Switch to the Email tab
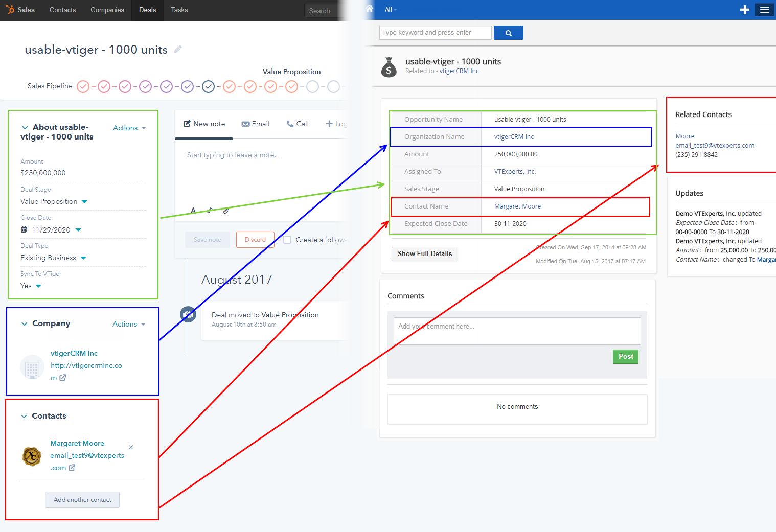Image resolution: width=776 pixels, height=532 pixels. click(256, 124)
